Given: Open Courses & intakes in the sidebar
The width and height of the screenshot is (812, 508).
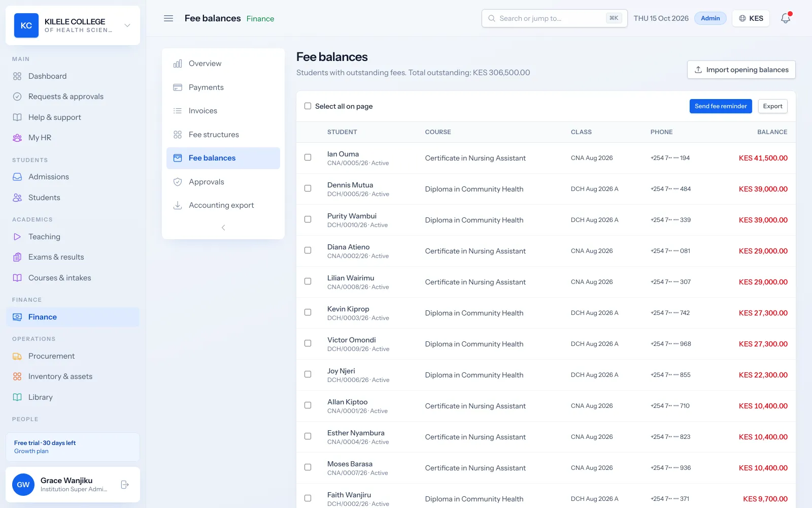Looking at the screenshot, I should tap(73, 278).
